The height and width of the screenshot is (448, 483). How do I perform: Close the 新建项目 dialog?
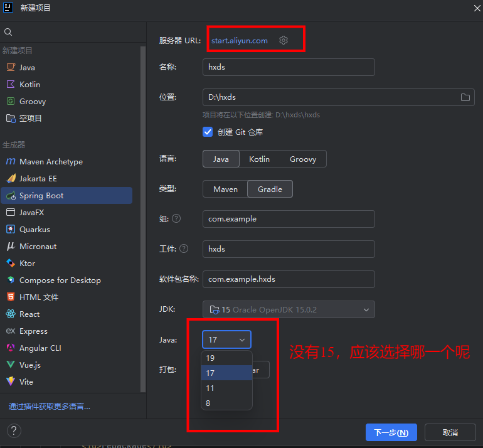477,8
